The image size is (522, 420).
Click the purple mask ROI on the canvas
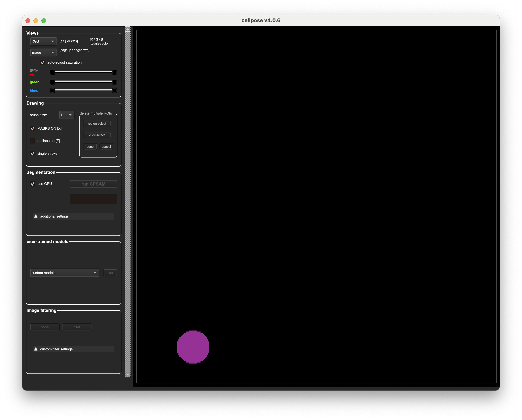(193, 347)
